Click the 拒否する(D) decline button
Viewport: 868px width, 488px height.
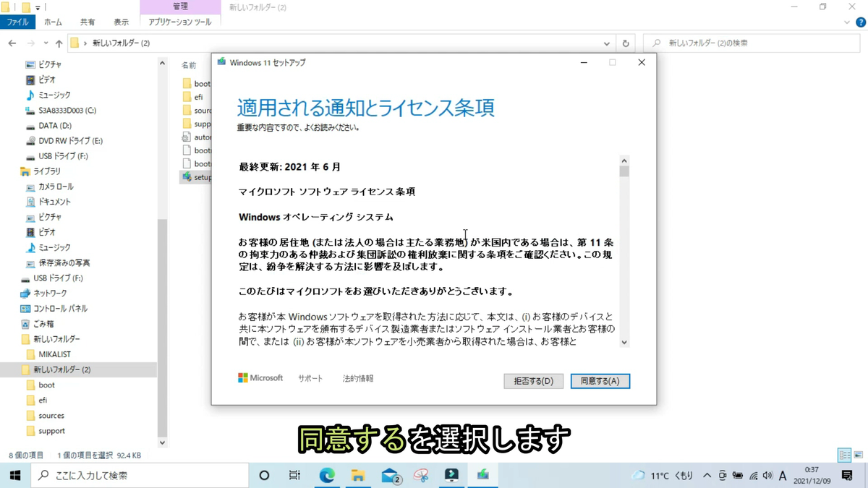(533, 381)
